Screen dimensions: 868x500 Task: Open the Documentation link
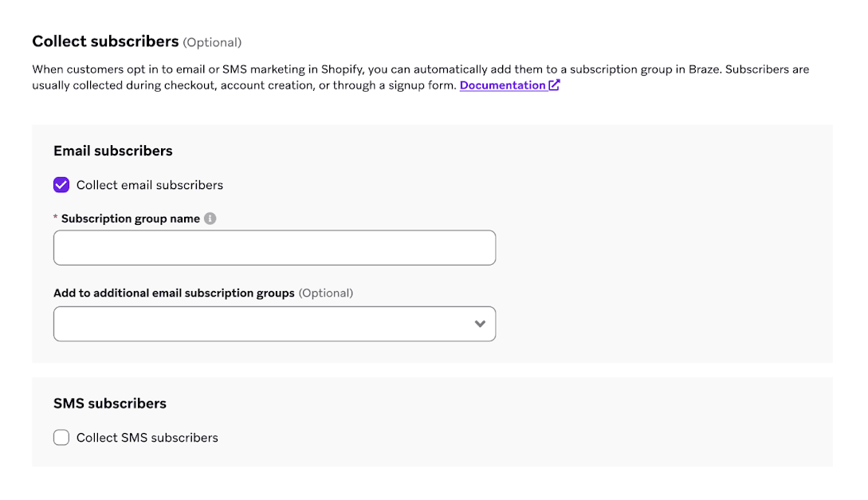[x=502, y=85]
